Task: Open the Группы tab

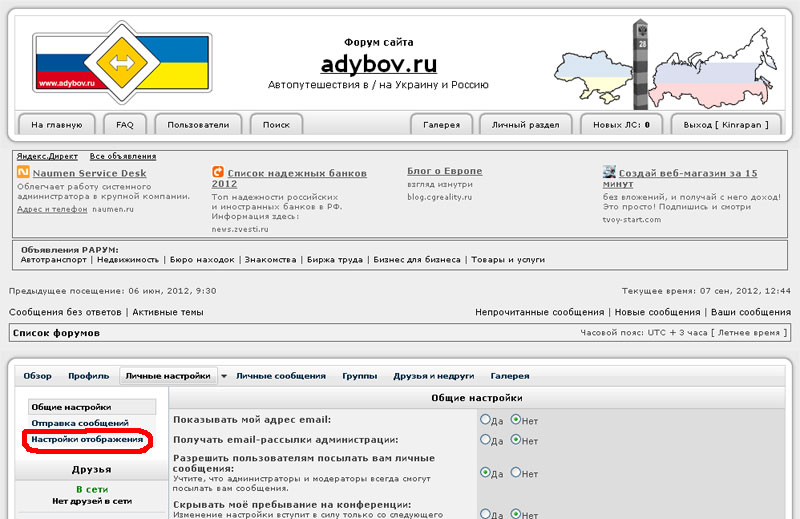Action: click(x=359, y=376)
